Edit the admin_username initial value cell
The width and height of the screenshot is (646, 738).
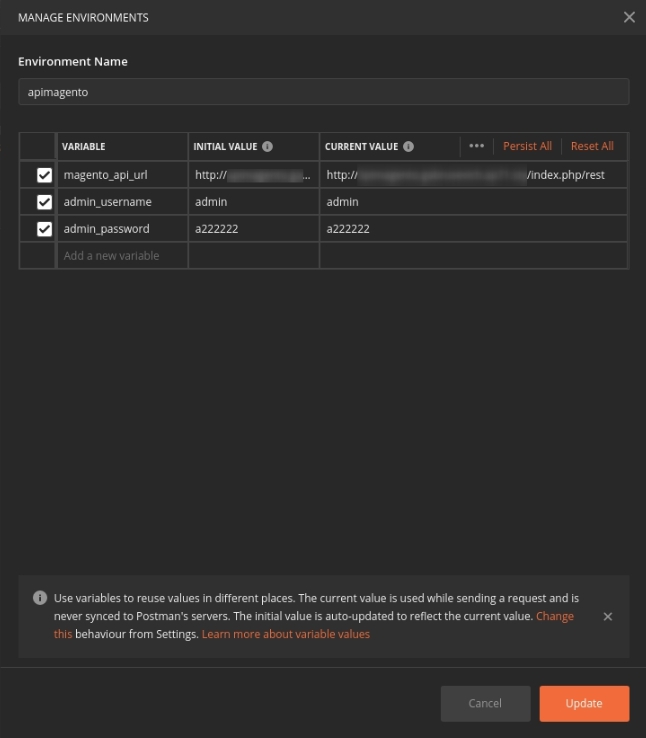point(253,202)
